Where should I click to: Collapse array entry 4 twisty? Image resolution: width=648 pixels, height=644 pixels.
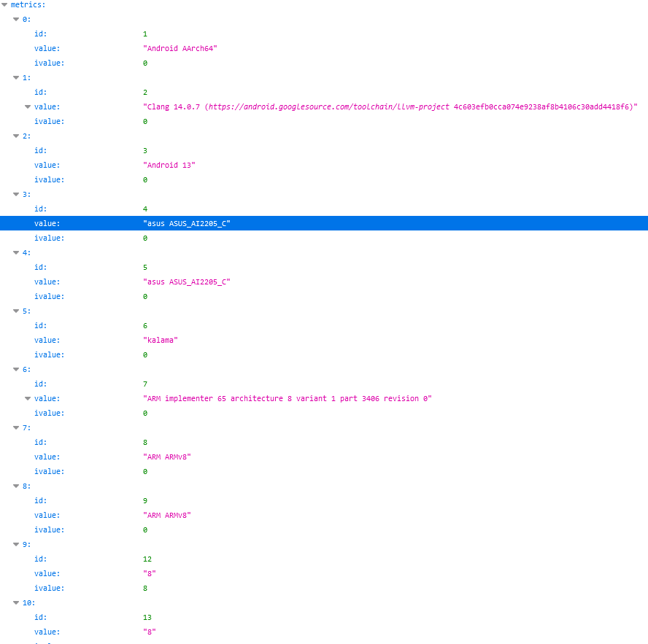pyautogui.click(x=16, y=252)
